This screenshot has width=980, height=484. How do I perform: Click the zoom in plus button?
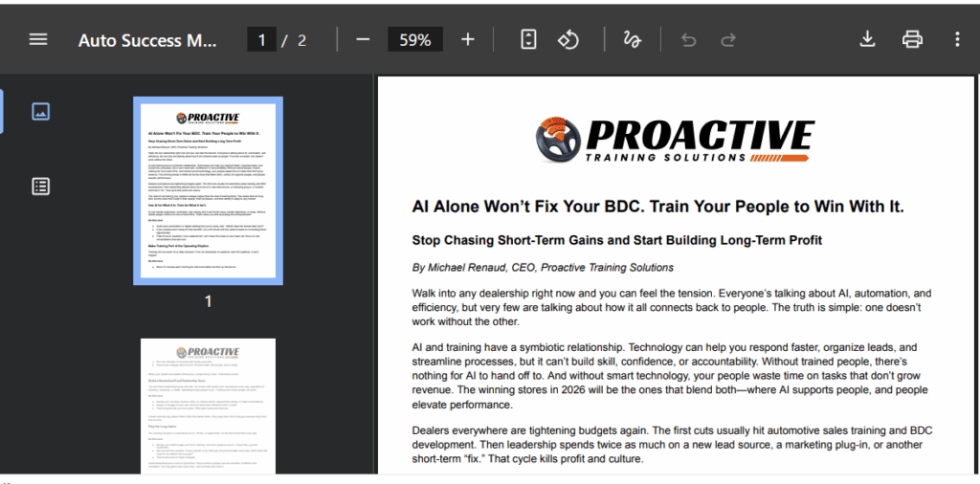[467, 39]
